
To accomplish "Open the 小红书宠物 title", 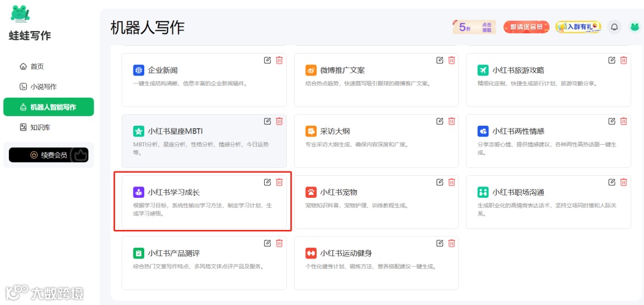I will click(x=339, y=192).
